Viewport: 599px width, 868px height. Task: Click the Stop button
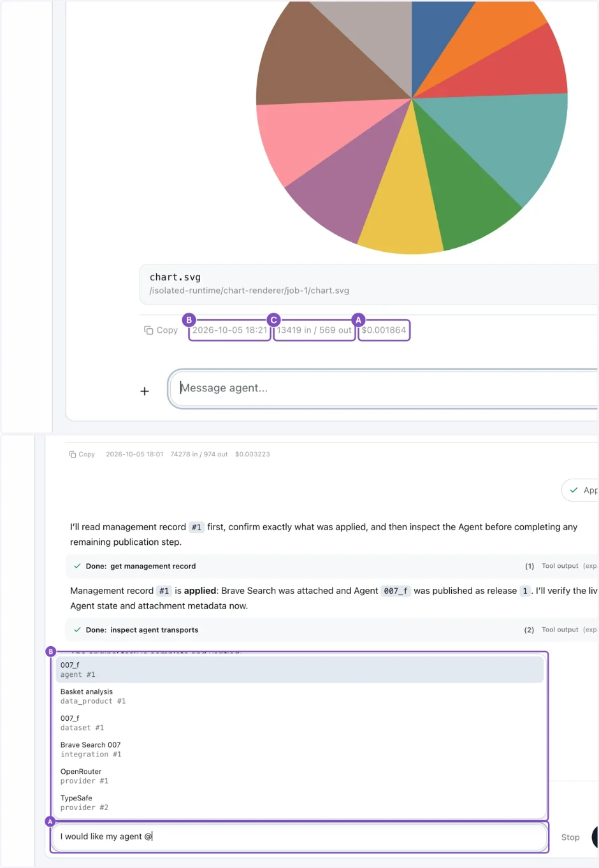pos(570,837)
